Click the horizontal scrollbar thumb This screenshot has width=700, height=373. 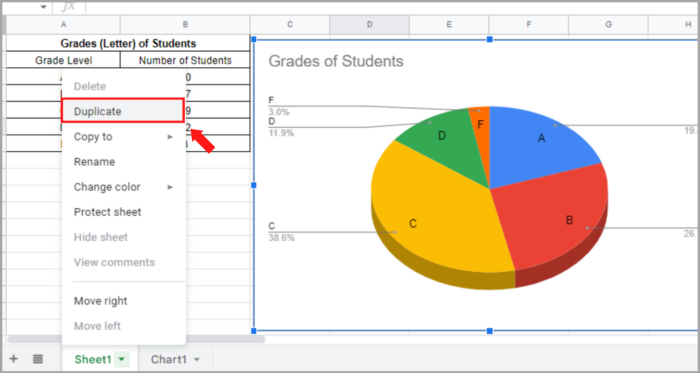click(x=137, y=339)
